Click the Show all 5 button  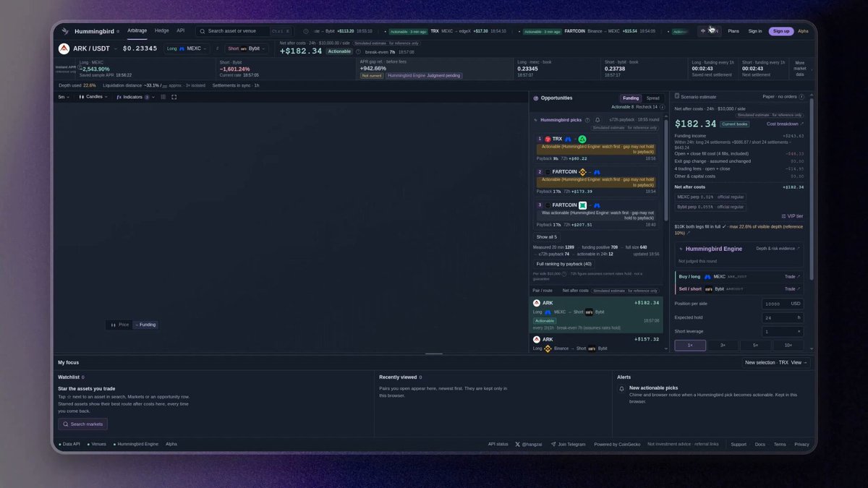[547, 236]
